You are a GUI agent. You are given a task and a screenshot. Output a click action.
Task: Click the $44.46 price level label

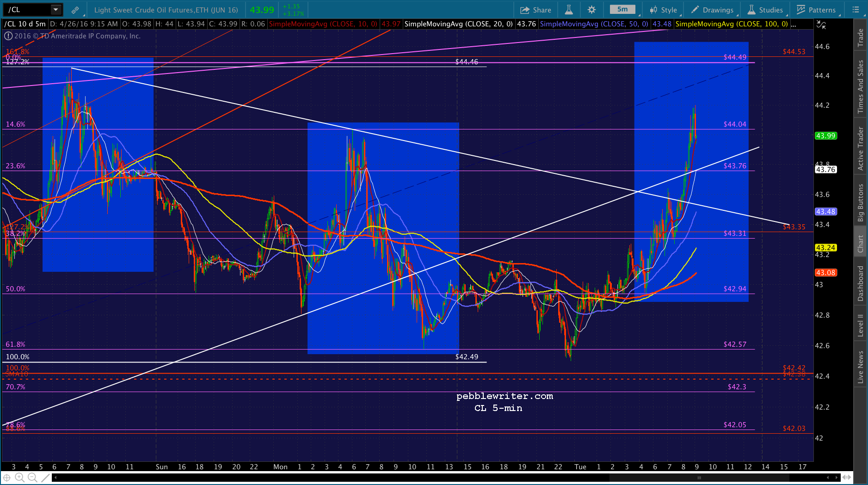pos(467,62)
